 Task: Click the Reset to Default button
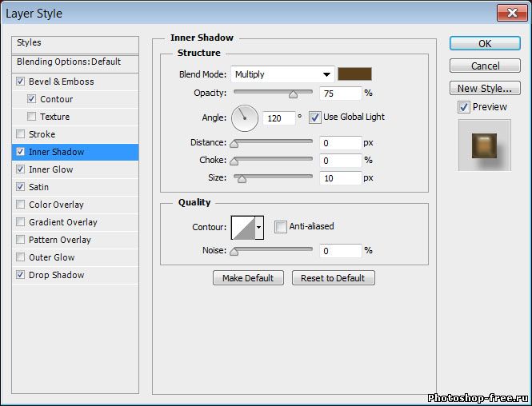[333, 278]
